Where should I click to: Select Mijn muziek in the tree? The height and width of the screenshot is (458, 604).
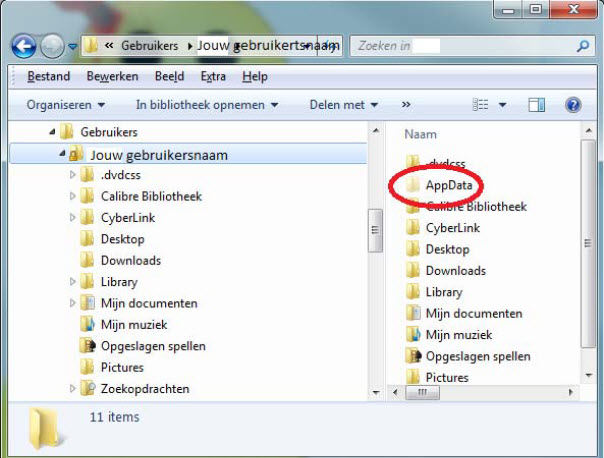click(x=134, y=325)
